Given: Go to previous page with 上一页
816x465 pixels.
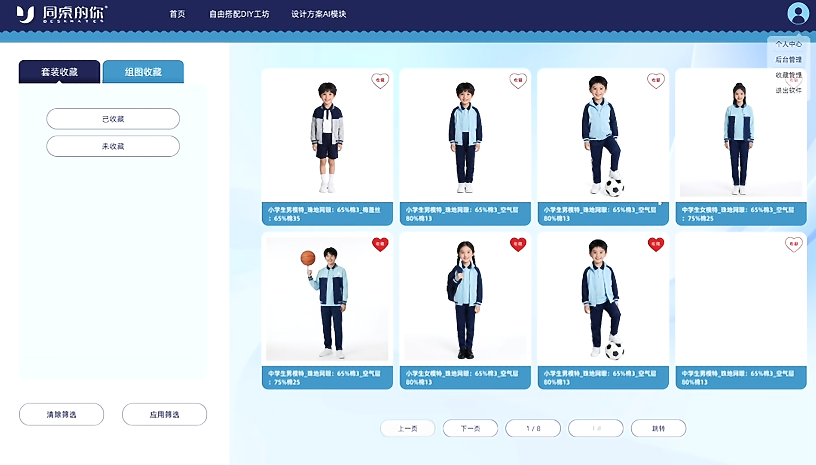Looking at the screenshot, I should pos(407,429).
